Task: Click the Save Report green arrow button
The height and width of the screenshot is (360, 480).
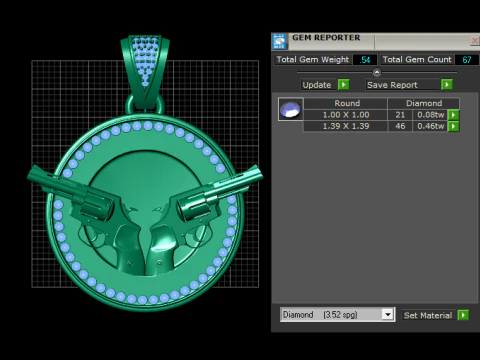Action: click(x=447, y=85)
